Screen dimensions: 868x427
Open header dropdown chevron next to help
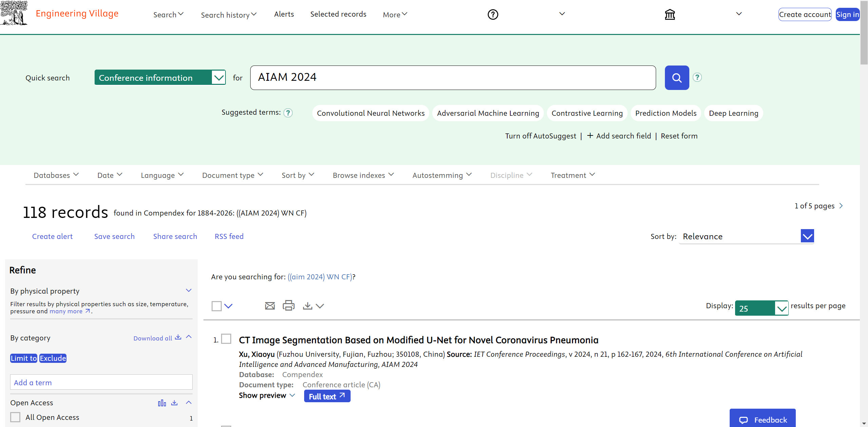click(x=562, y=14)
